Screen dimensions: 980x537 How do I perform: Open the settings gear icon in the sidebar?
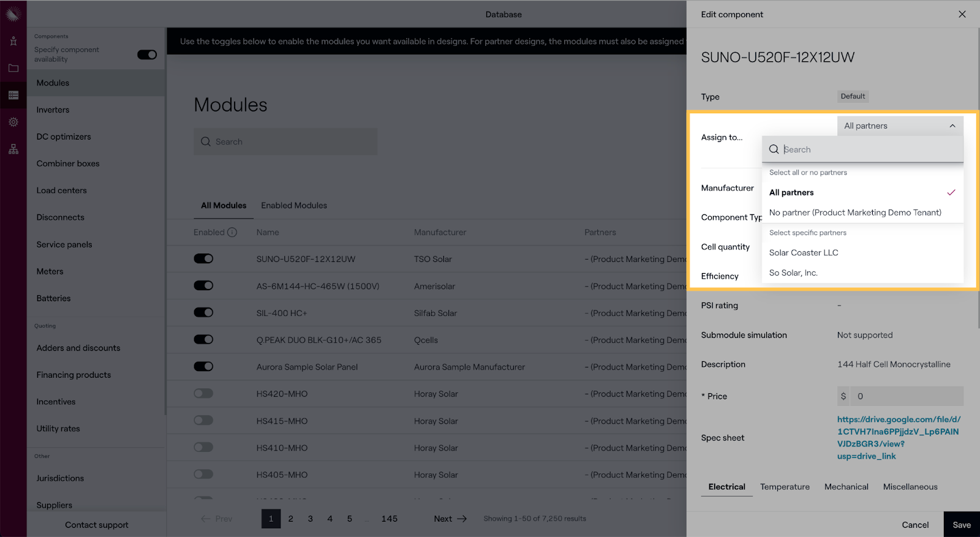coord(13,122)
